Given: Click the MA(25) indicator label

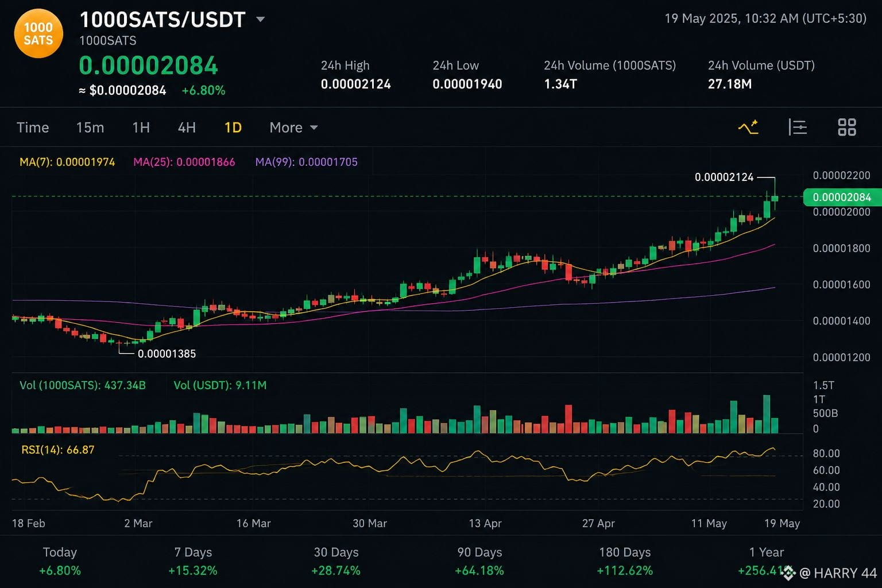Looking at the screenshot, I should tap(184, 162).
